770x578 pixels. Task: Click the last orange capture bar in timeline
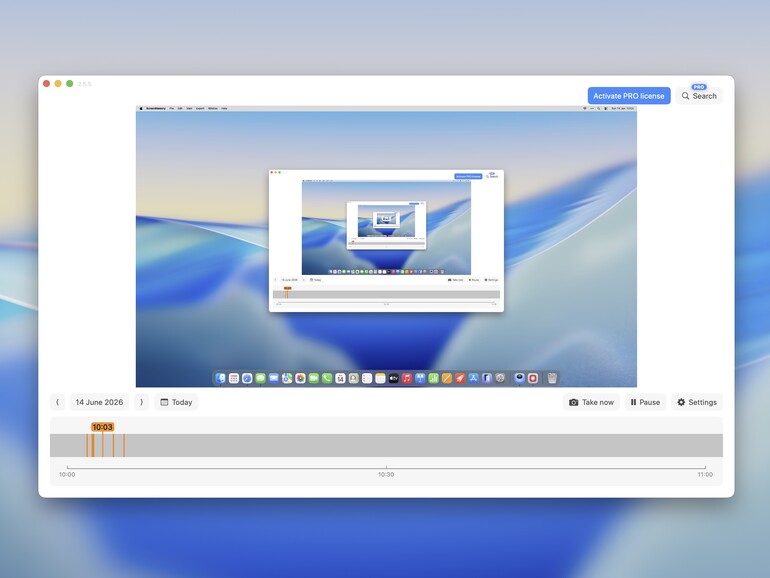click(x=124, y=445)
